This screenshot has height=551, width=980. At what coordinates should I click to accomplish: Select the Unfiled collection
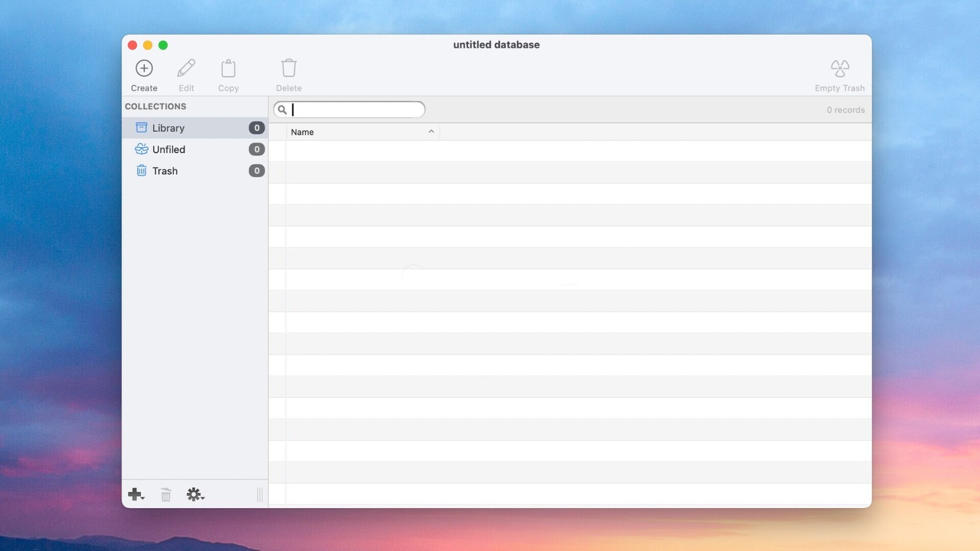click(x=195, y=149)
